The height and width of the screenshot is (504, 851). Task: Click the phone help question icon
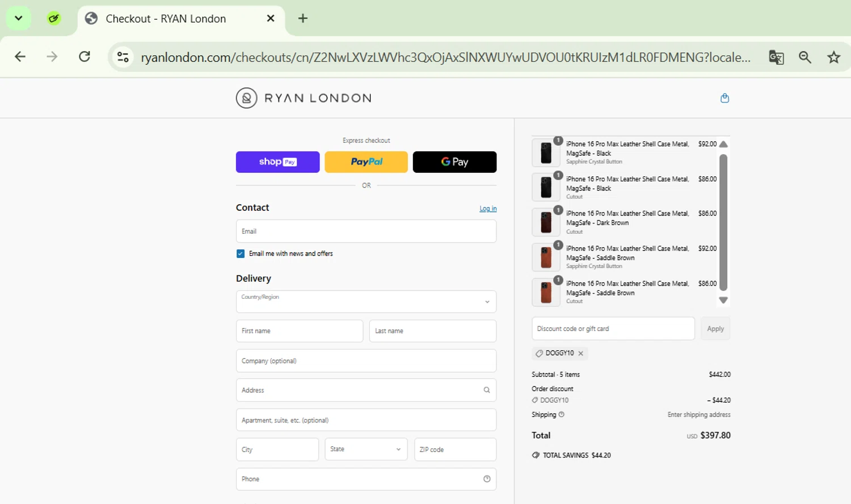click(x=487, y=479)
